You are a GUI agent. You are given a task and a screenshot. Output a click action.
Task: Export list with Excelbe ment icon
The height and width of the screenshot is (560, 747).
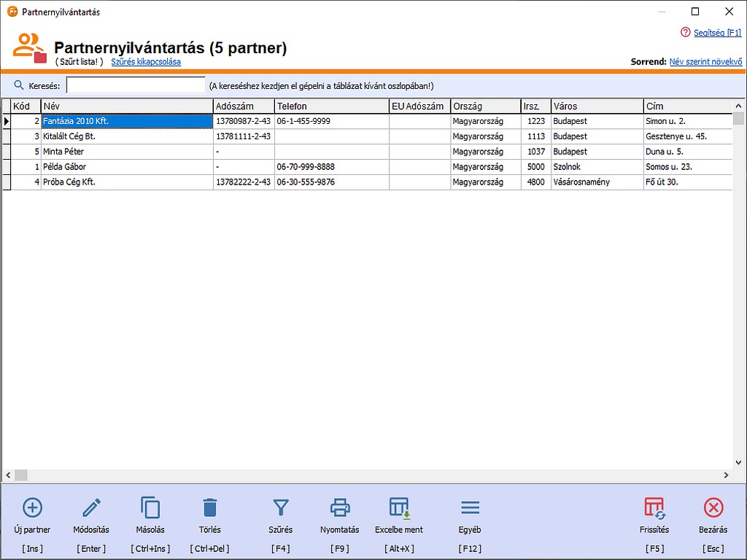click(399, 507)
